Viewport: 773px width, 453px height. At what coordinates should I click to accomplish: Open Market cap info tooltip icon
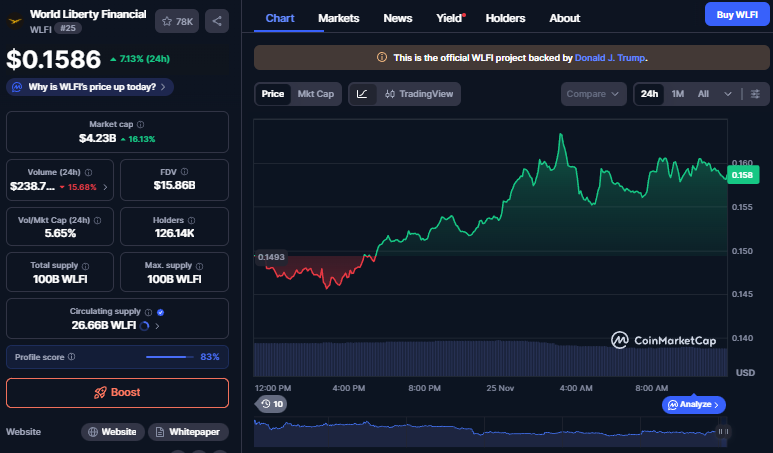[x=141, y=125]
